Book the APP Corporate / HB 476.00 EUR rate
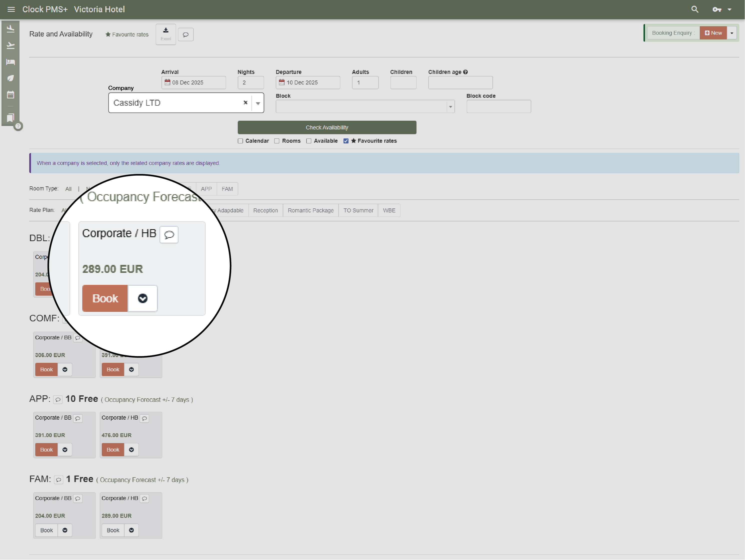The width and height of the screenshot is (745, 560). [113, 450]
